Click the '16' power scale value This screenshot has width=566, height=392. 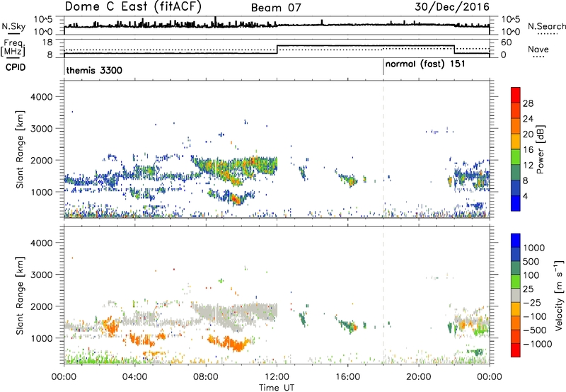528,150
